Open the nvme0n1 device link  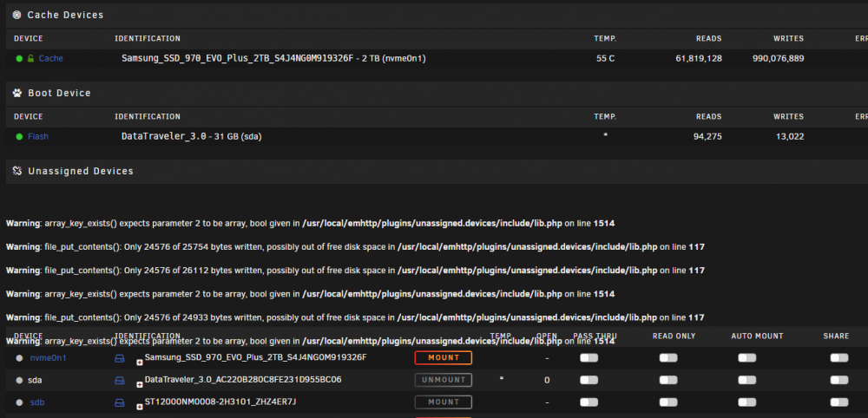[x=48, y=358]
